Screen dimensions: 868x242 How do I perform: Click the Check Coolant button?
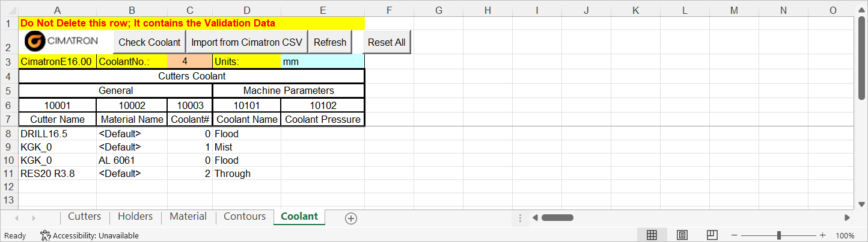coord(150,42)
